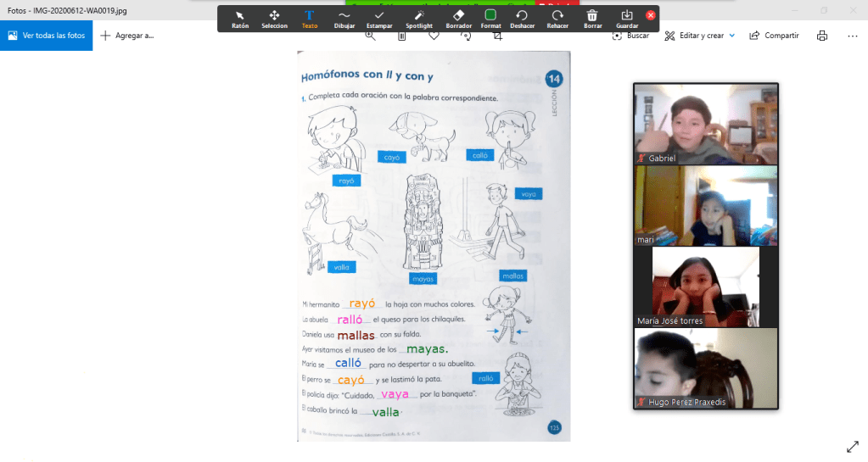The image size is (868, 462).
Task: Clear annotations with Borrar trash icon
Action: [592, 19]
